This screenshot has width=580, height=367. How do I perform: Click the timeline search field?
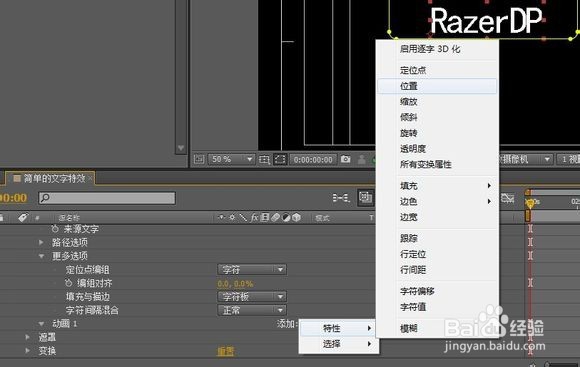point(107,198)
